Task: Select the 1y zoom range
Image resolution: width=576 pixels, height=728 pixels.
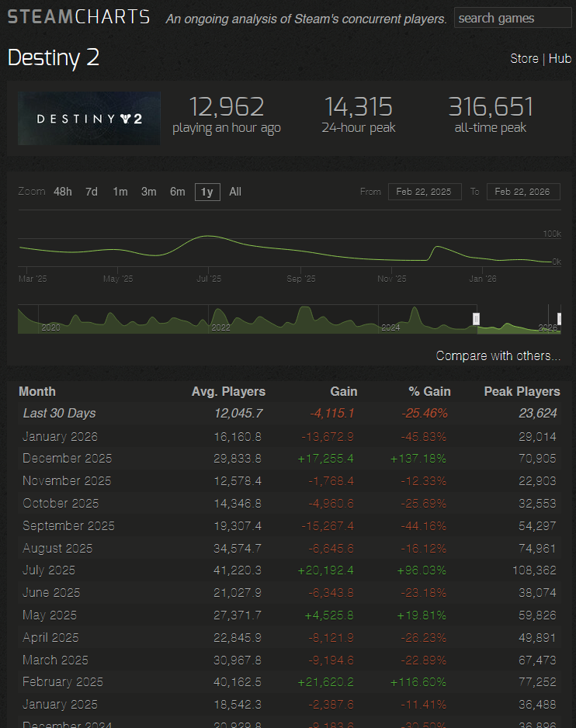Action: pos(206,192)
